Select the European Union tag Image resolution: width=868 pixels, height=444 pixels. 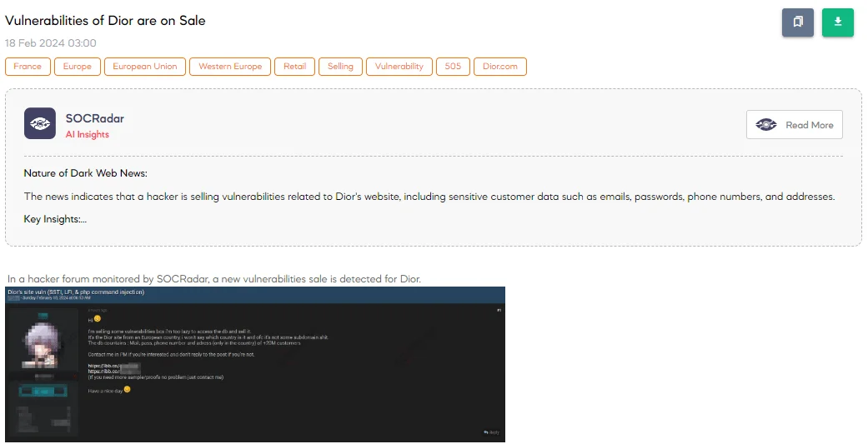pyautogui.click(x=145, y=67)
